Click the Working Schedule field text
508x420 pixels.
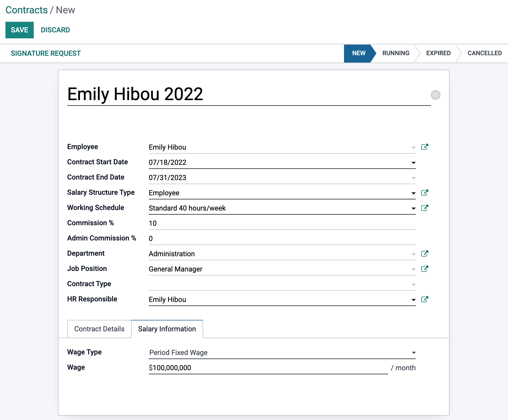pos(187,208)
